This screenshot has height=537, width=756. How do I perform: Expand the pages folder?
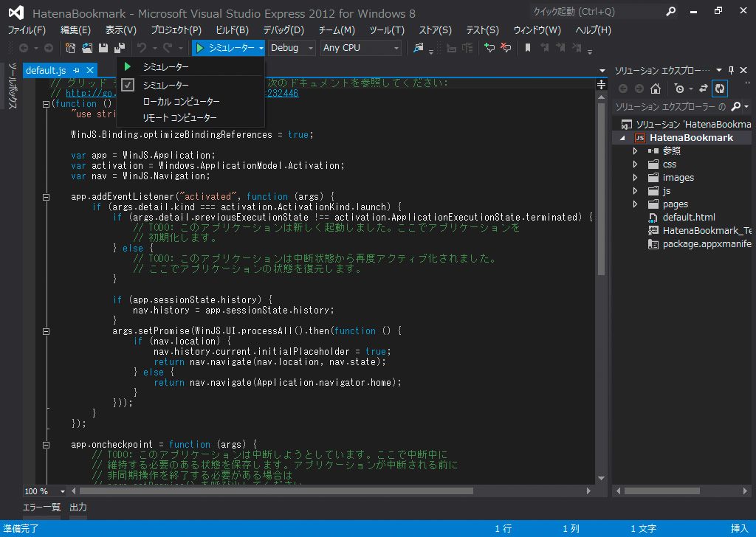click(635, 204)
